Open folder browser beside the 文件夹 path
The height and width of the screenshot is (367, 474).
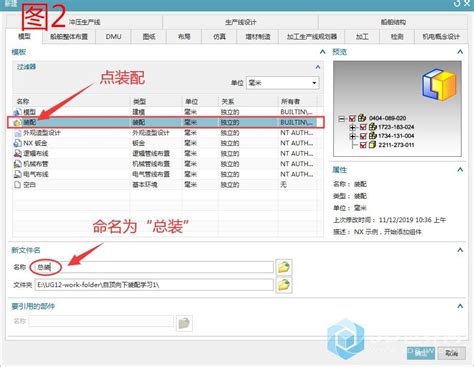(284, 285)
